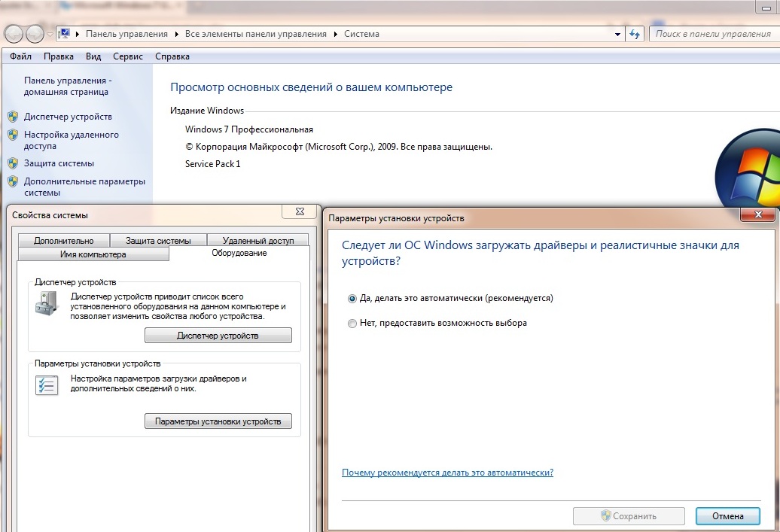Switch to the Защита системы tab
The image size is (780, 532).
[157, 241]
